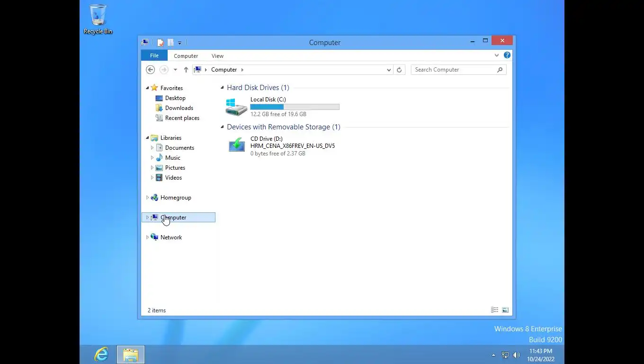The width and height of the screenshot is (644, 364).
Task: Go up one level with the Up arrow
Action: click(186, 70)
